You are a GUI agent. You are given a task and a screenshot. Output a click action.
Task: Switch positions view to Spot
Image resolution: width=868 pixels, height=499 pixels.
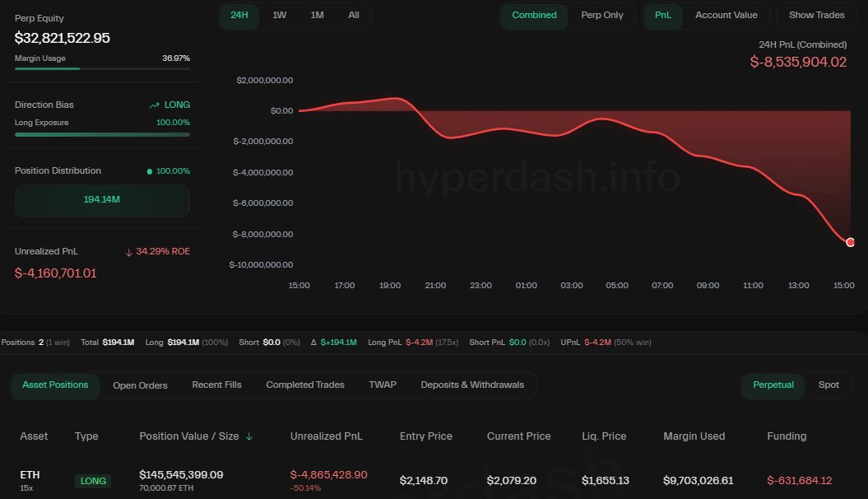point(829,385)
